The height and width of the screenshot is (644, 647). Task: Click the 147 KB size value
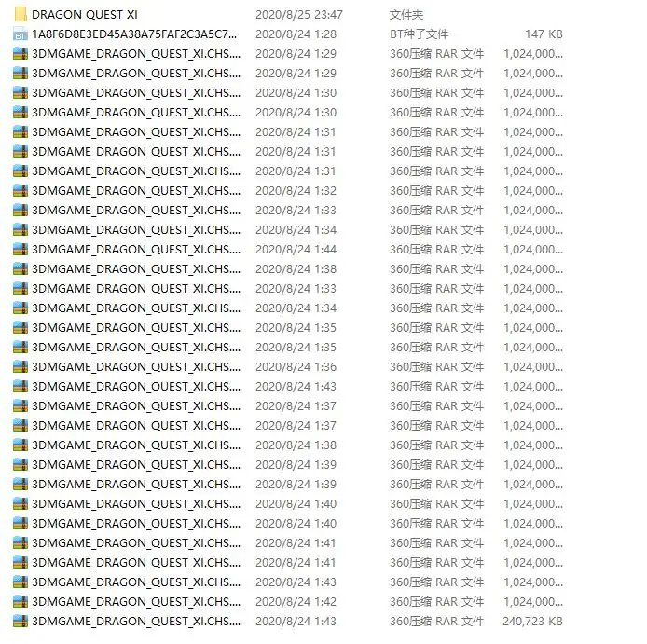coord(544,34)
